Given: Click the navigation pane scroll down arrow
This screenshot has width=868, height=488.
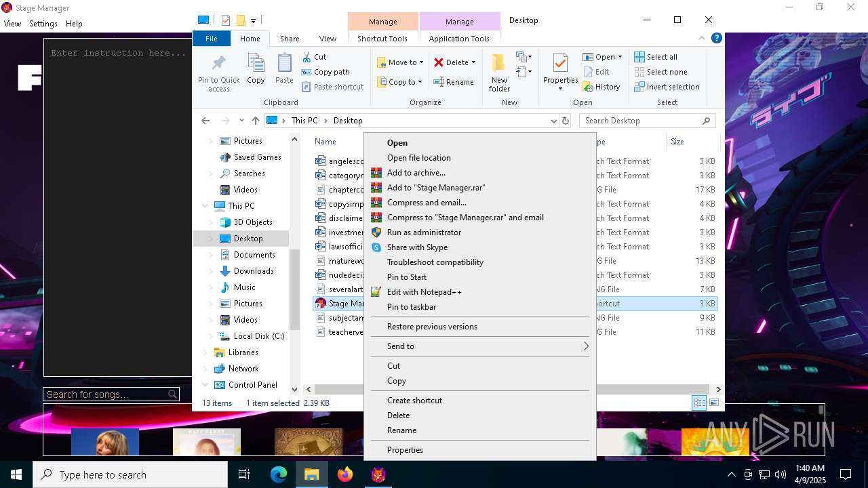Looking at the screenshot, I should (x=294, y=389).
